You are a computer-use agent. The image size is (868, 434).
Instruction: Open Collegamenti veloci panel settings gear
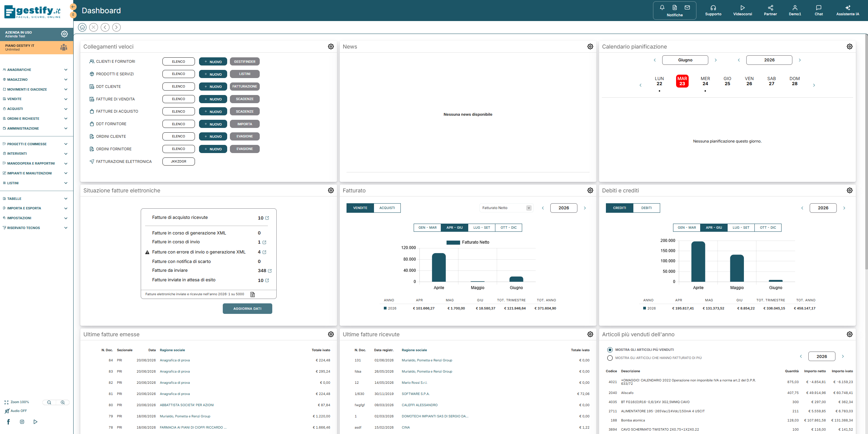(x=331, y=46)
